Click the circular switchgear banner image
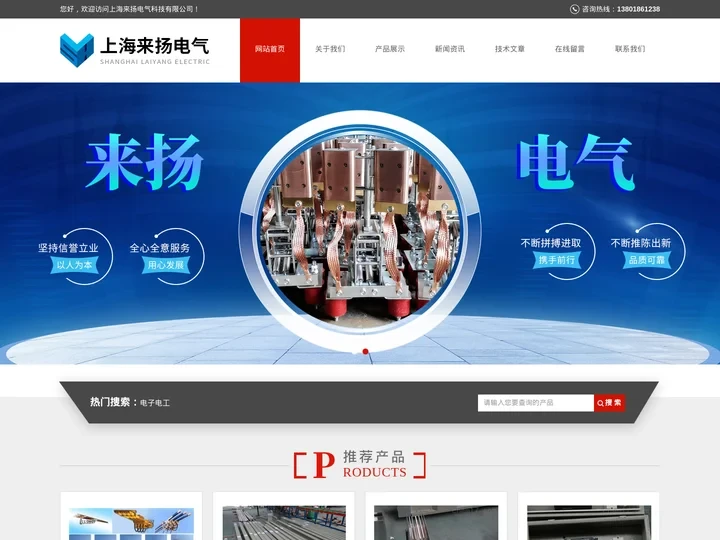The image size is (720, 540). (x=360, y=230)
